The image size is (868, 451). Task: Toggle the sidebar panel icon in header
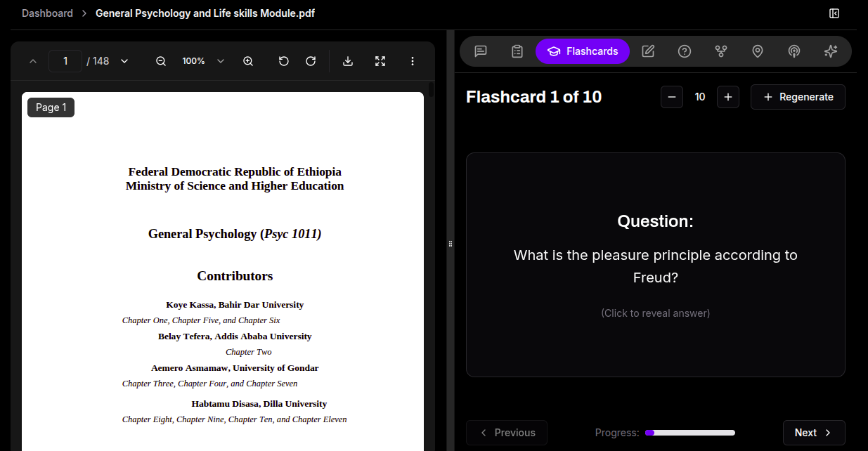(x=834, y=13)
